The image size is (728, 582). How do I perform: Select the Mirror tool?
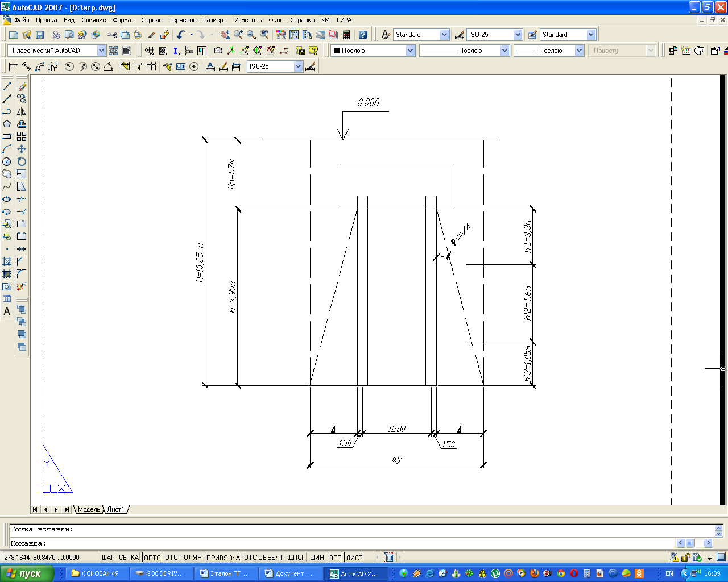(x=22, y=111)
